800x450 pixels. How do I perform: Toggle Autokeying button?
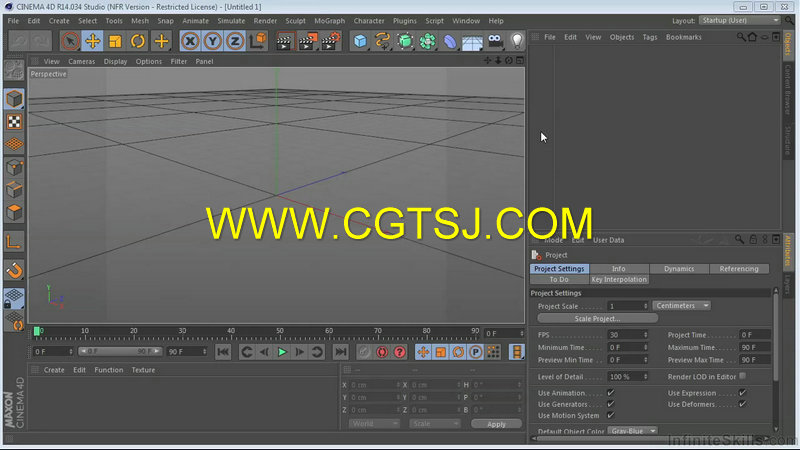coord(382,352)
